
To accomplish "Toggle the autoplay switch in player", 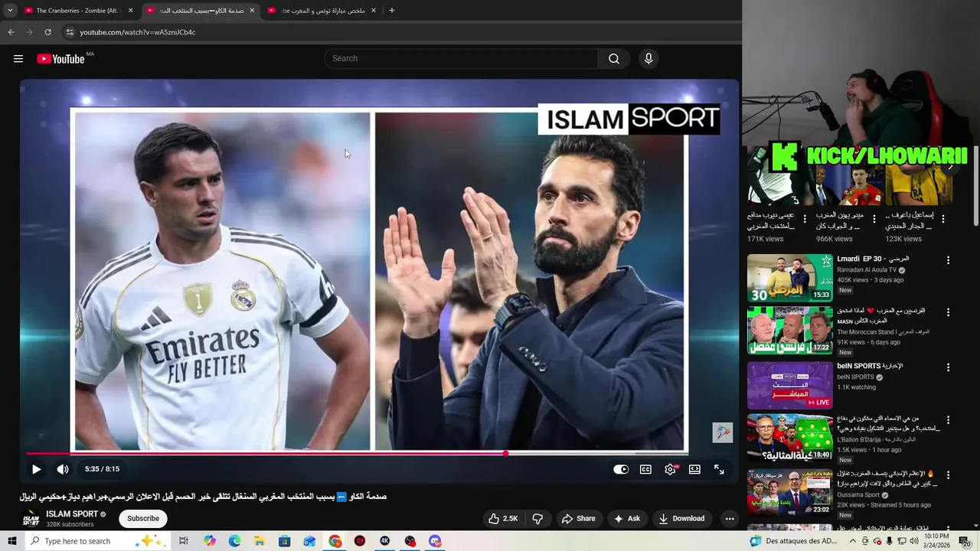I will point(621,469).
